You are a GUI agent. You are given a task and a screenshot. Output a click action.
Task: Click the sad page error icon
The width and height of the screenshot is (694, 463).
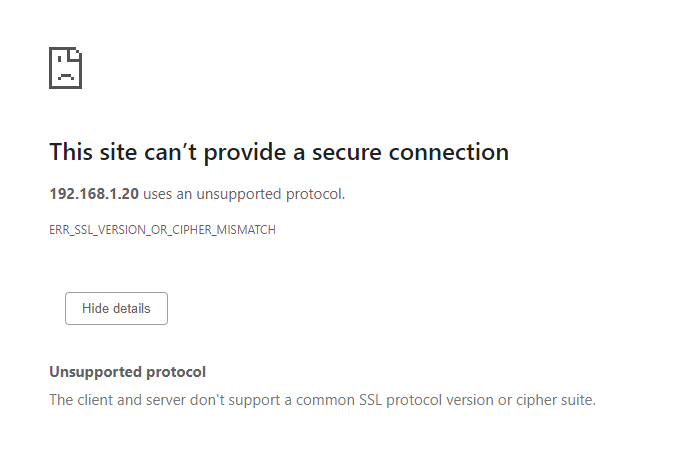tap(65, 68)
